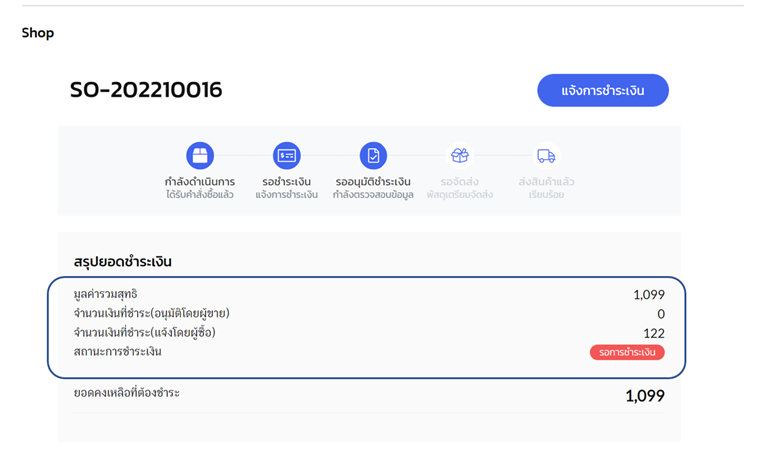Click the greyed ส่งสินค้าแล้ว step label
This screenshot has height=451, width=767.
point(546,181)
